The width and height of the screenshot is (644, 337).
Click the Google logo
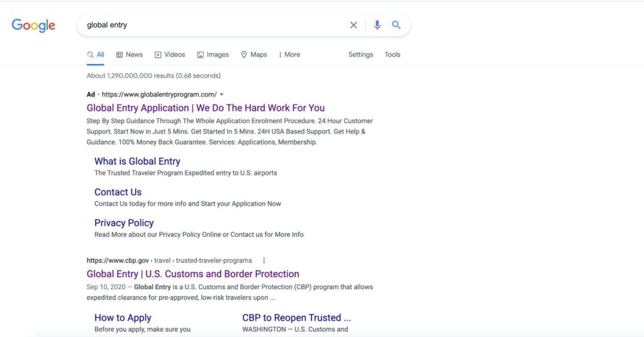(x=33, y=25)
